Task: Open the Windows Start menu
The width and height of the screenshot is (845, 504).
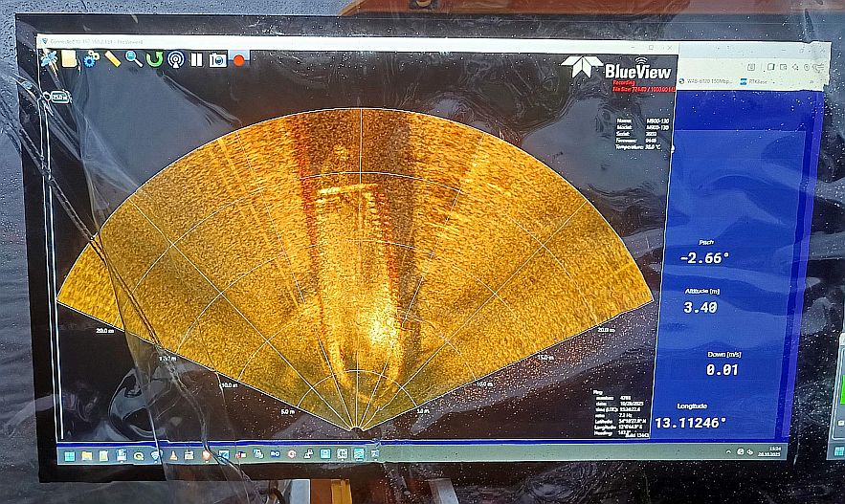Action: point(70,456)
